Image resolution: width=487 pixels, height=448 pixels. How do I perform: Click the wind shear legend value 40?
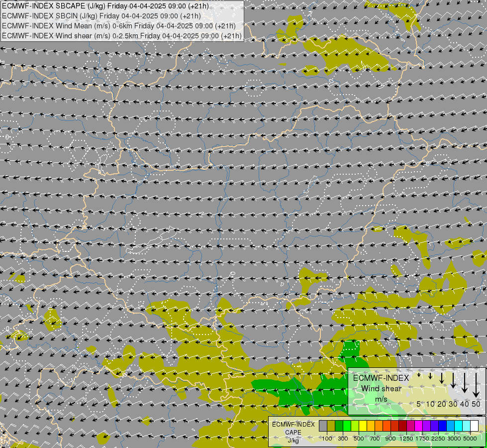464,404
